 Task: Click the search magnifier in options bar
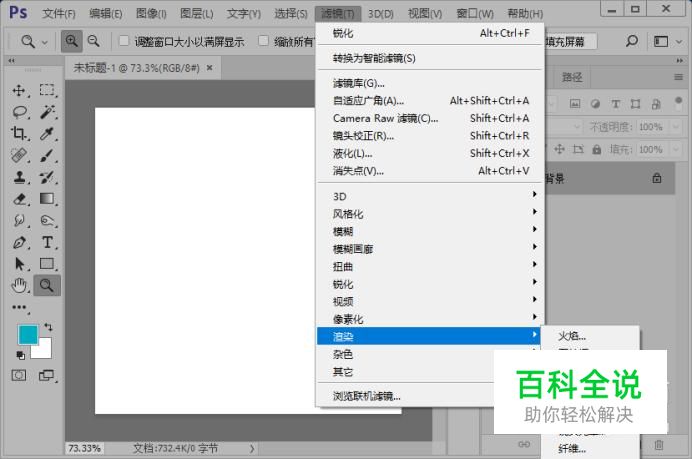tap(632, 41)
